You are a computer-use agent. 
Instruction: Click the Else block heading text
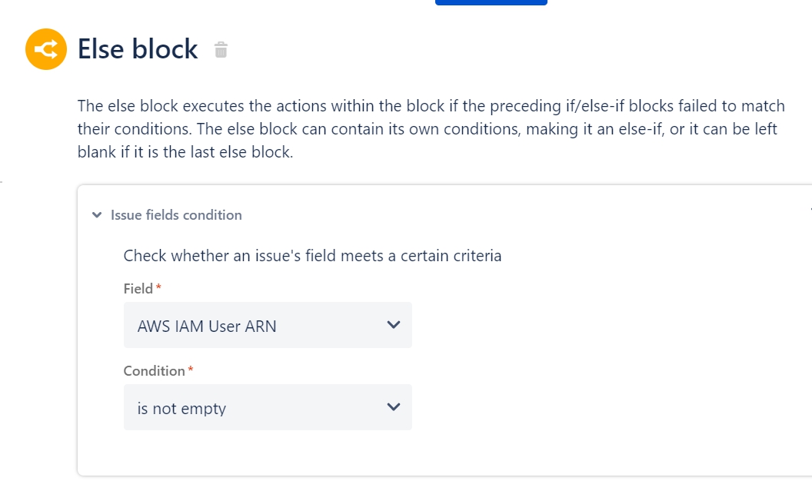138,49
